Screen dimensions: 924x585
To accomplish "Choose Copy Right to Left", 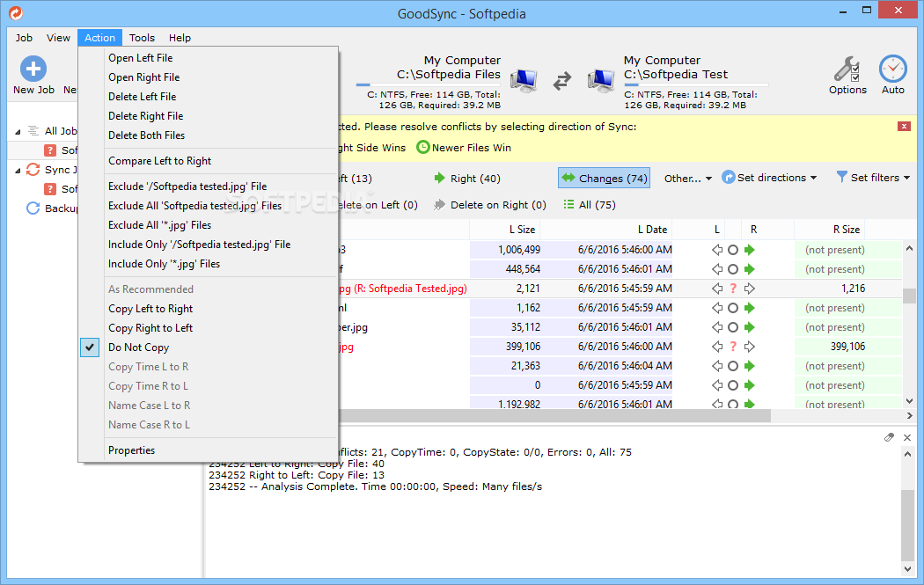I will tap(209, 328).
